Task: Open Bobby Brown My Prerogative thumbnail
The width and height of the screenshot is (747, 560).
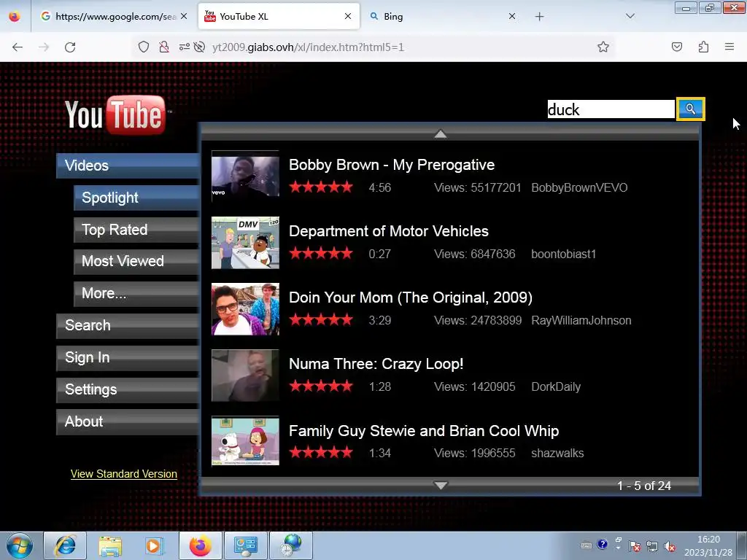Action: click(245, 176)
